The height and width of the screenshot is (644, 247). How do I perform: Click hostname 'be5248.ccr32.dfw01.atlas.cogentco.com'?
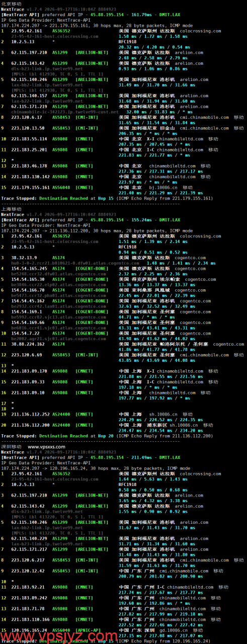click(x=58, y=274)
